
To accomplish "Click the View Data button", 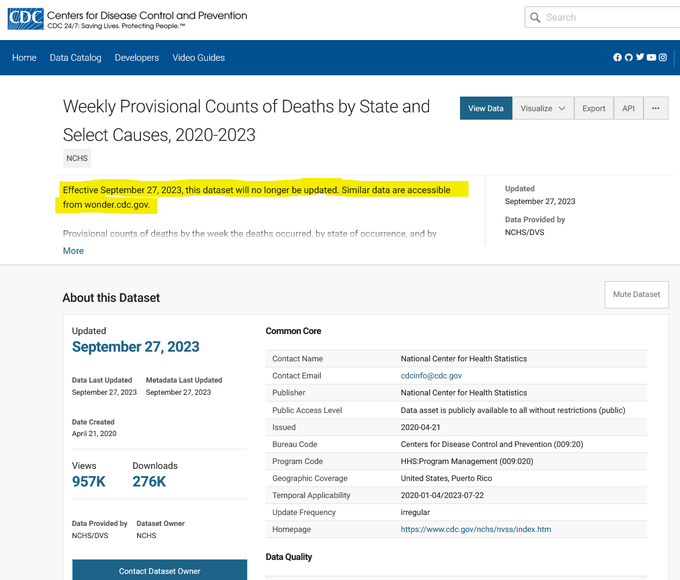I will [x=486, y=108].
